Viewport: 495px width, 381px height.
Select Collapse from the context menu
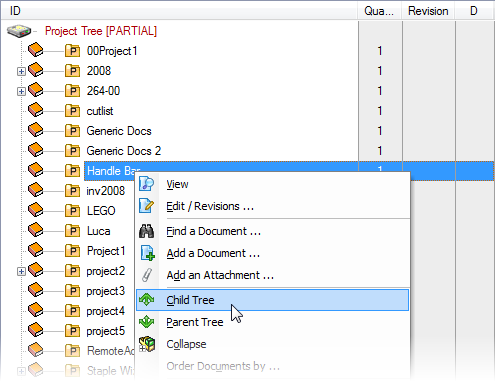(x=272, y=344)
